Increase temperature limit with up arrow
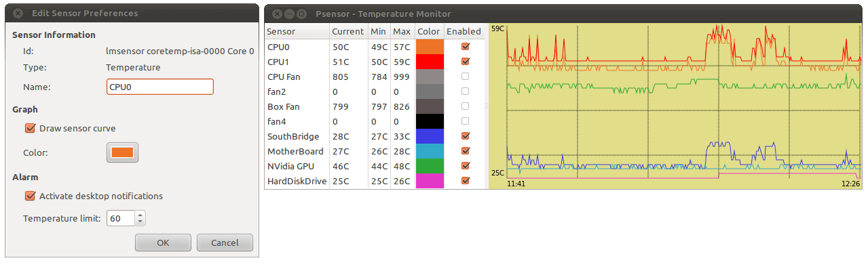This screenshot has height=271, width=868. point(140,215)
